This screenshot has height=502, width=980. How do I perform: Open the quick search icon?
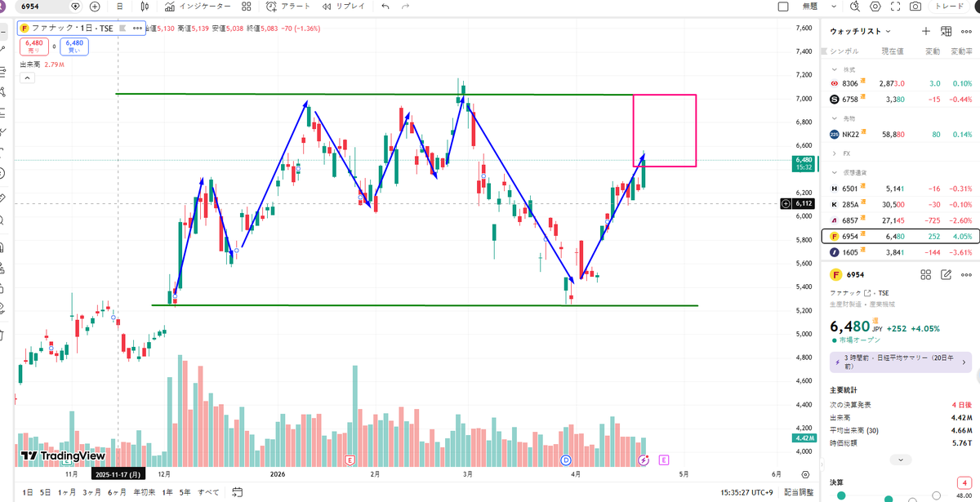[855, 6]
